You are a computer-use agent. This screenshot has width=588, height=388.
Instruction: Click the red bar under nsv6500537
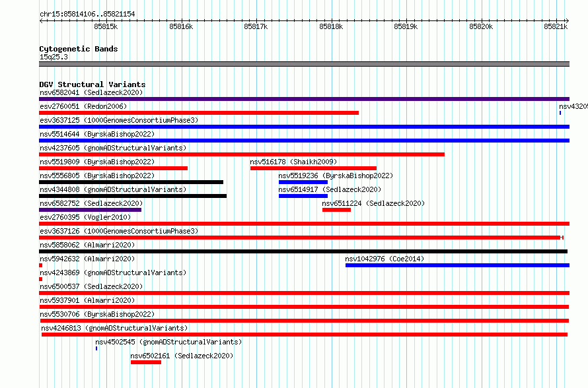[304, 293]
